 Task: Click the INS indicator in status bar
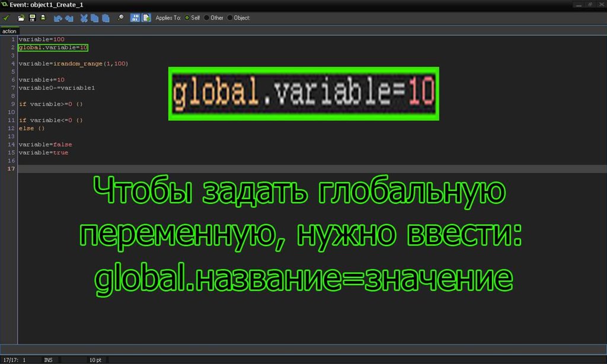48,360
